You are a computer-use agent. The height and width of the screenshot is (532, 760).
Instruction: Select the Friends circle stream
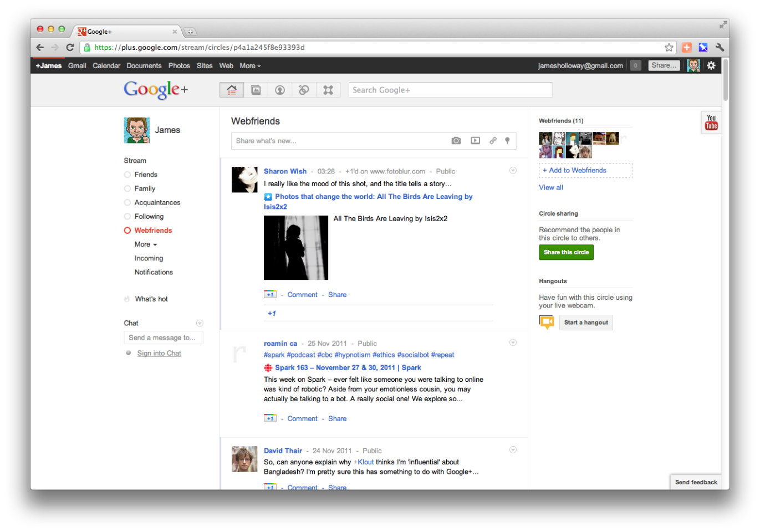146,175
